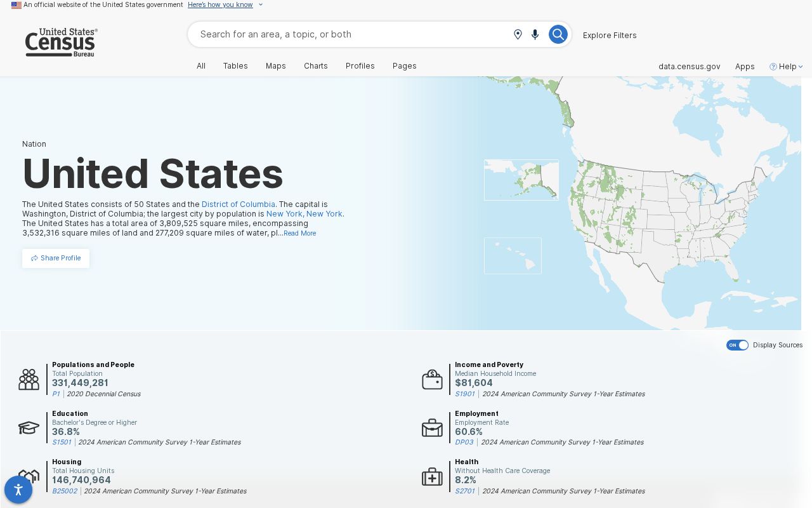Image resolution: width=812 pixels, height=508 pixels.
Task: Click the Income and Poverty wallet icon
Action: pyautogui.click(x=432, y=380)
